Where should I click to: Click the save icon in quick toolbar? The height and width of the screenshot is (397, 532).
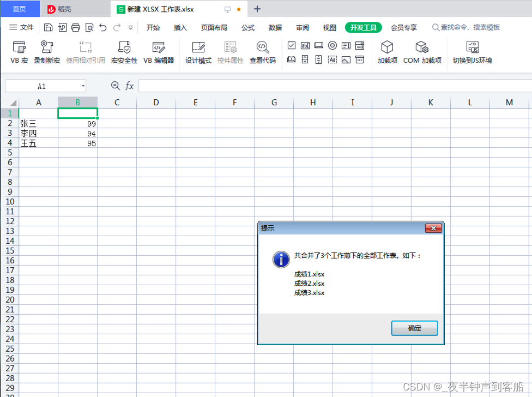pyautogui.click(x=48, y=27)
